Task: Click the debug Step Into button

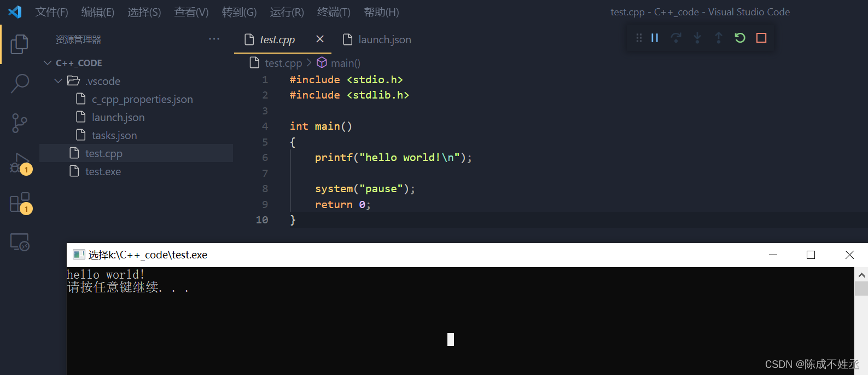Action: point(697,38)
